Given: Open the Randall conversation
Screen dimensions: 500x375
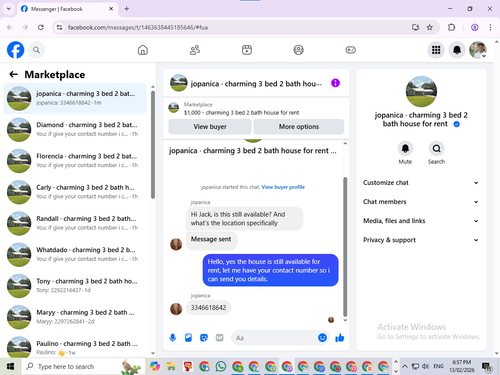Looking at the screenshot, I should click(x=75, y=223).
